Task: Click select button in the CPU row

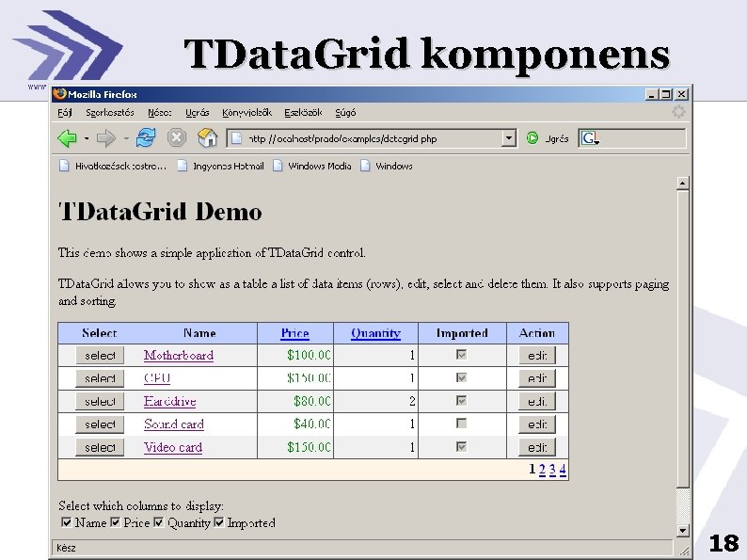Action: click(100, 378)
